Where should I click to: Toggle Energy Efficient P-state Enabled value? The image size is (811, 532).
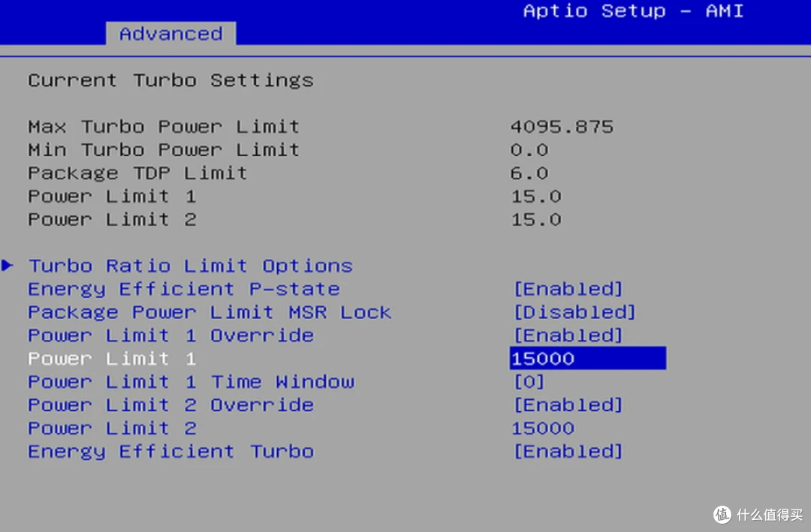click(x=568, y=289)
